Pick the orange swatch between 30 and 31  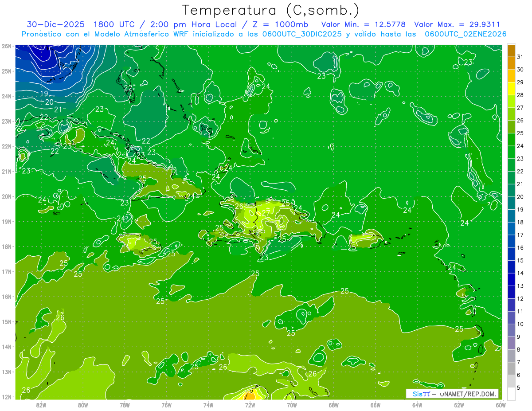click(511, 63)
